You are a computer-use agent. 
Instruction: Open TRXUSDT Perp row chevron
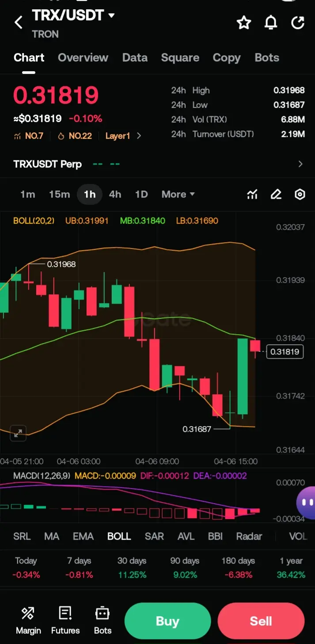click(300, 164)
